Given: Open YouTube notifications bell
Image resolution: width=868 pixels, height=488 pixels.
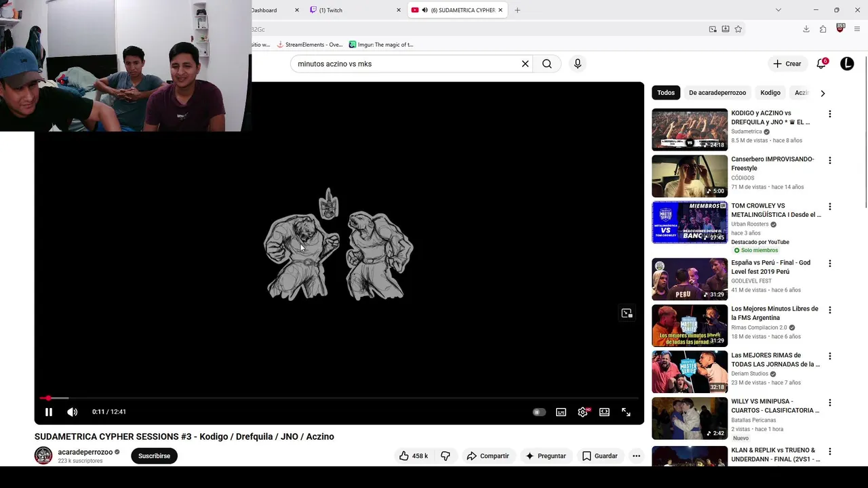Looking at the screenshot, I should tap(821, 64).
